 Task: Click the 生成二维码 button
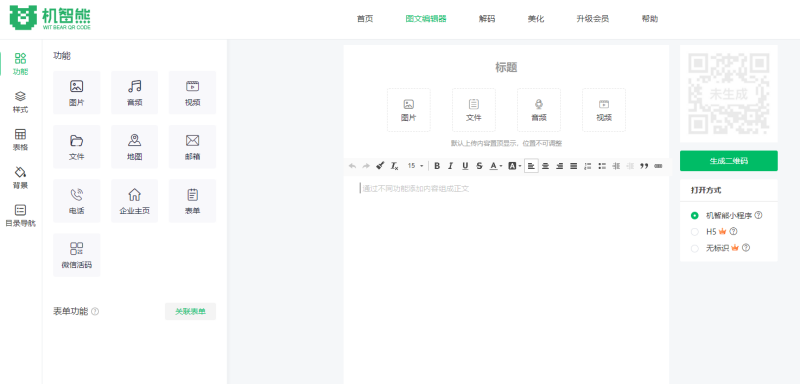729,161
